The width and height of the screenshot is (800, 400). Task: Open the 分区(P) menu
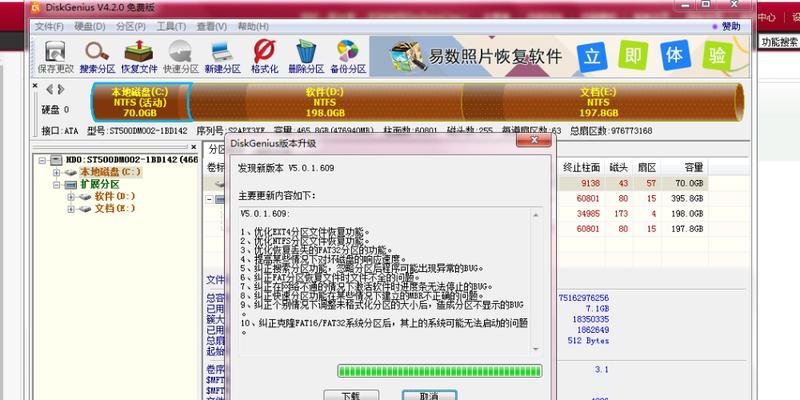(131, 27)
